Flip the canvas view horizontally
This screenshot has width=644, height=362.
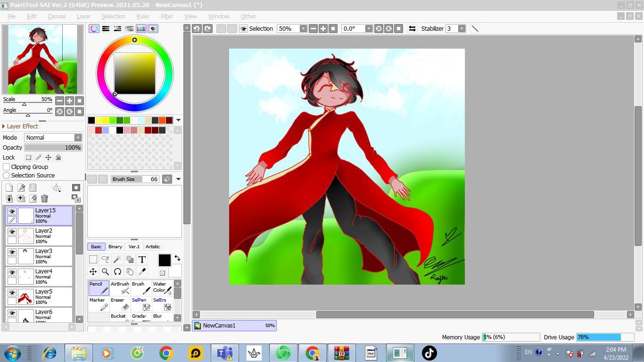click(412, 29)
